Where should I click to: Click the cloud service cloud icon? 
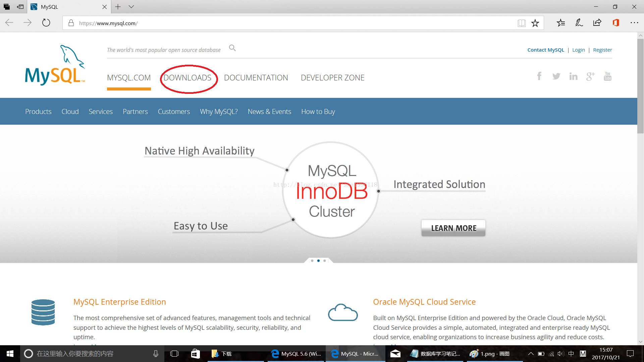pyautogui.click(x=343, y=312)
